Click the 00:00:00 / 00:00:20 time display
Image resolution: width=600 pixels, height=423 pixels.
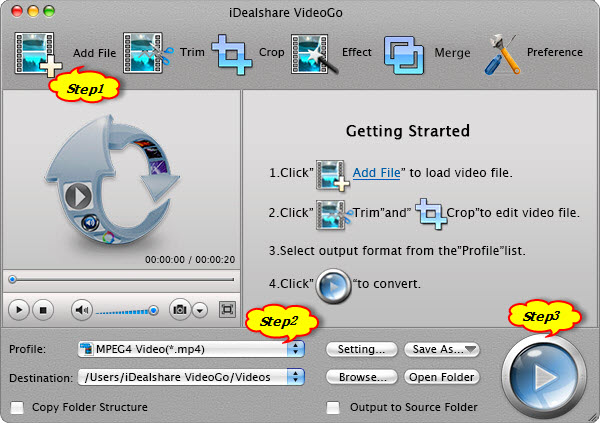point(190,260)
